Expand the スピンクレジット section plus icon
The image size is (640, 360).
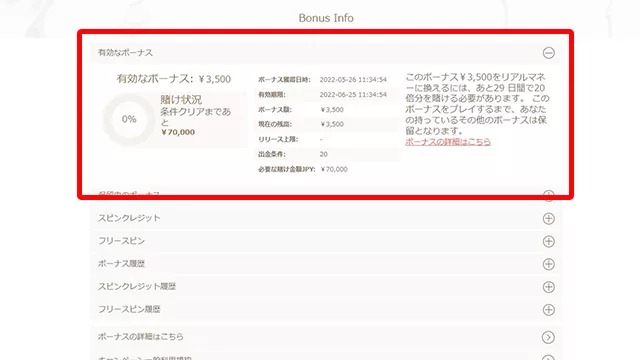tap(549, 218)
